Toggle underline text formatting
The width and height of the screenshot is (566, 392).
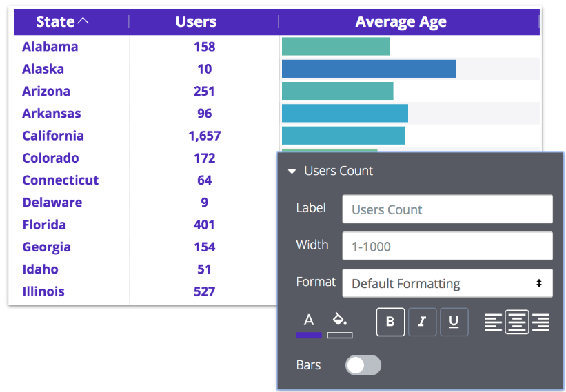[x=454, y=322]
